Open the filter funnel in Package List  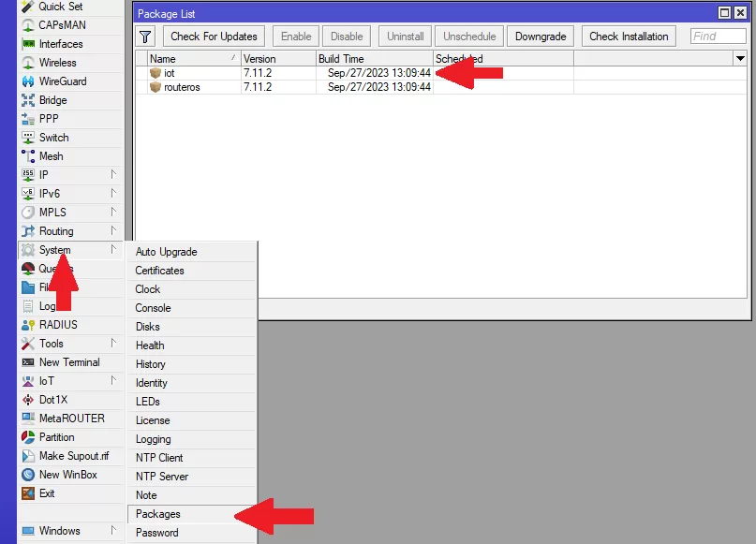(145, 37)
